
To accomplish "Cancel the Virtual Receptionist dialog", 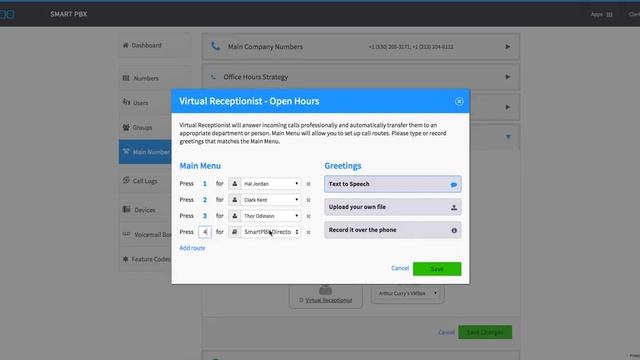I will point(400,268).
